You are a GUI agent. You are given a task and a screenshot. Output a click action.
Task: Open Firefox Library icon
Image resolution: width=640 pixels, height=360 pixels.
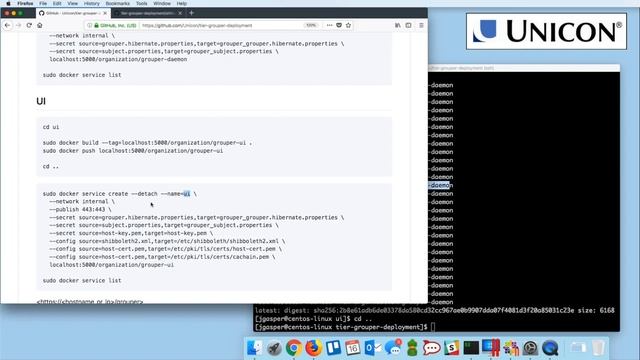(398, 25)
